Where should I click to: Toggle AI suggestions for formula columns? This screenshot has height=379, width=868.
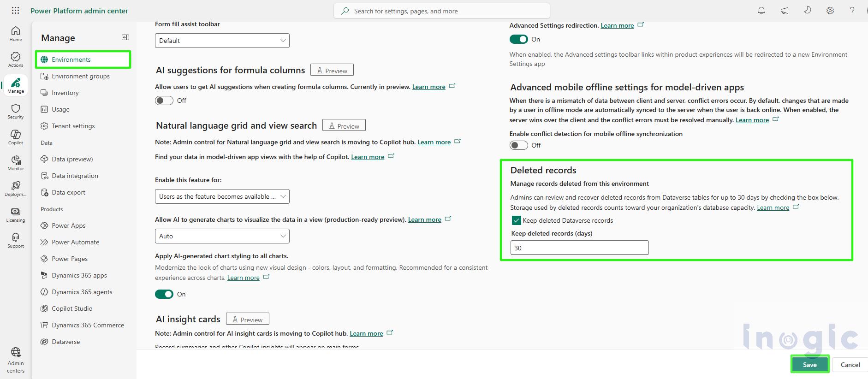(164, 101)
